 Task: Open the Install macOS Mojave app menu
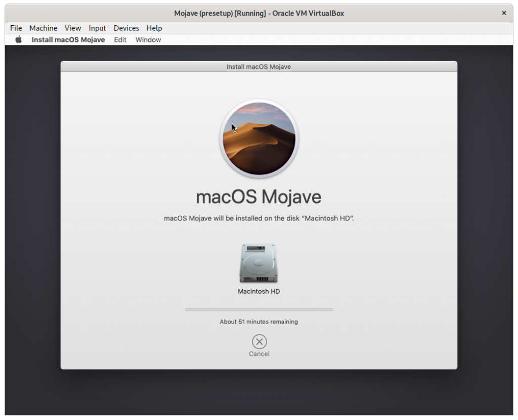[68, 40]
